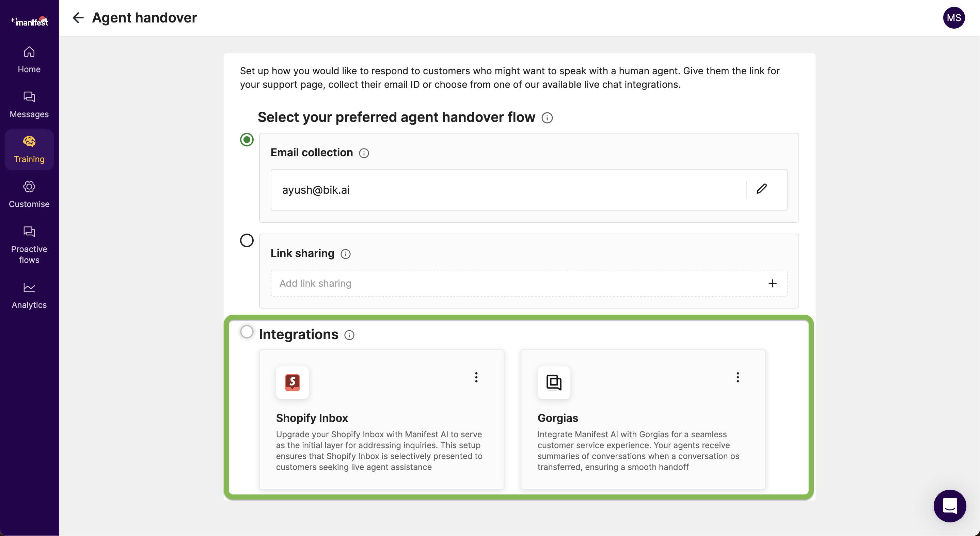The image size is (980, 536).
Task: Select the Link sharing radio button
Action: pyautogui.click(x=247, y=240)
